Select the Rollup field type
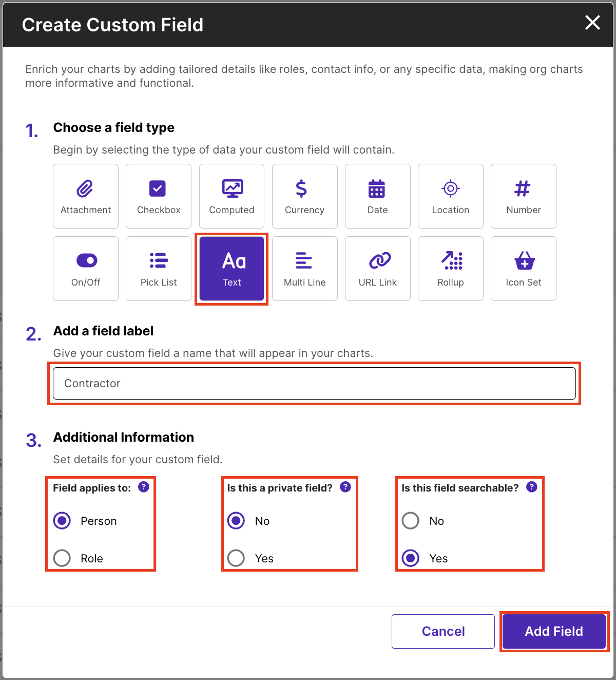This screenshot has width=616, height=680. pos(450,269)
